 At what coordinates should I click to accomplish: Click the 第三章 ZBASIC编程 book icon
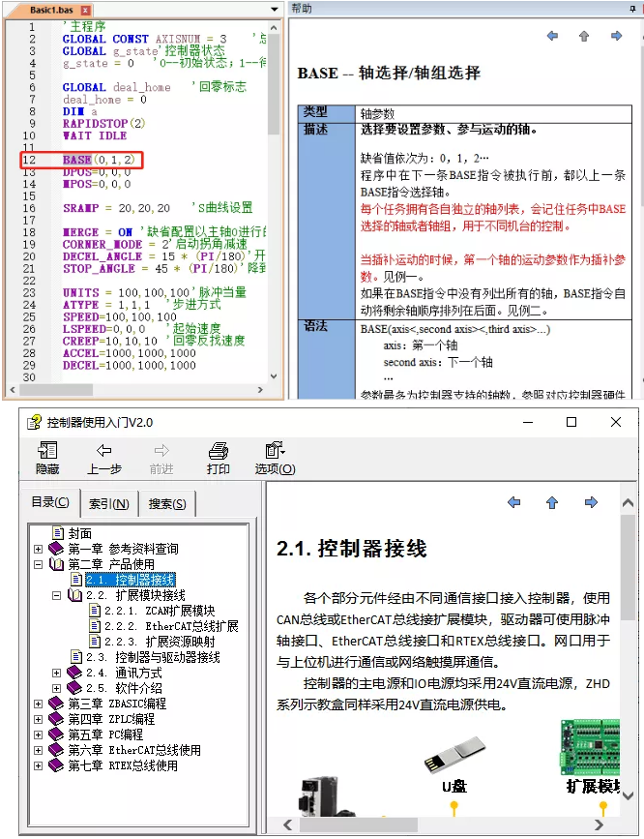[56, 704]
